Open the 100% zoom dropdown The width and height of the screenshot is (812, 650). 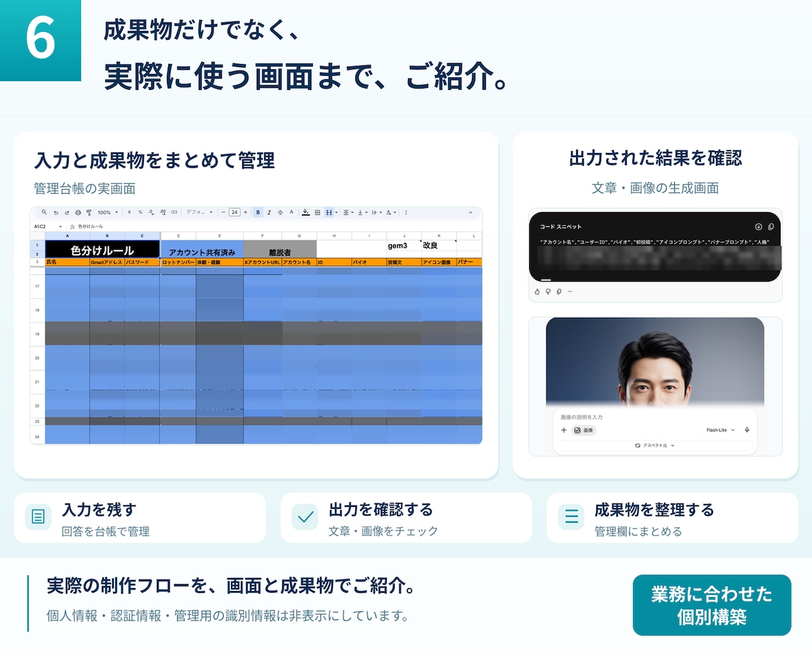click(x=108, y=212)
